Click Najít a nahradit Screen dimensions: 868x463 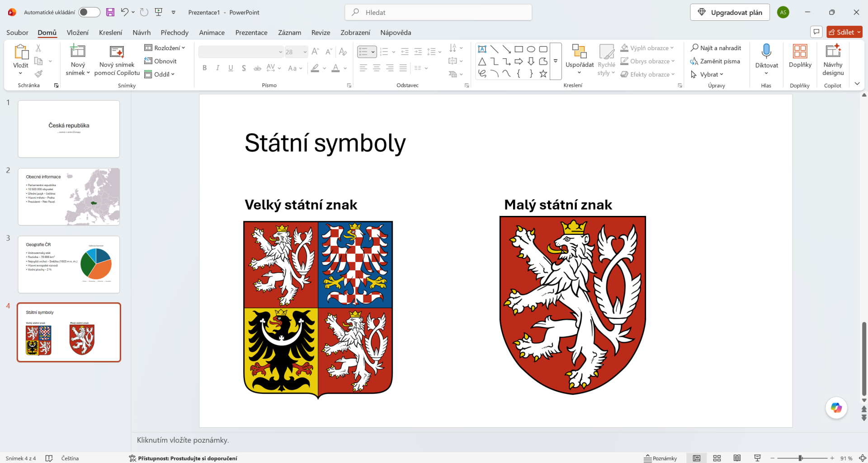pyautogui.click(x=716, y=48)
